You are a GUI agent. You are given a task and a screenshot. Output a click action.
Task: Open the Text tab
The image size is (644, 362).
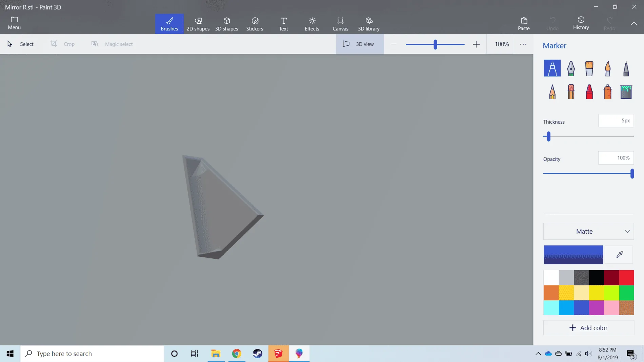pyautogui.click(x=283, y=24)
